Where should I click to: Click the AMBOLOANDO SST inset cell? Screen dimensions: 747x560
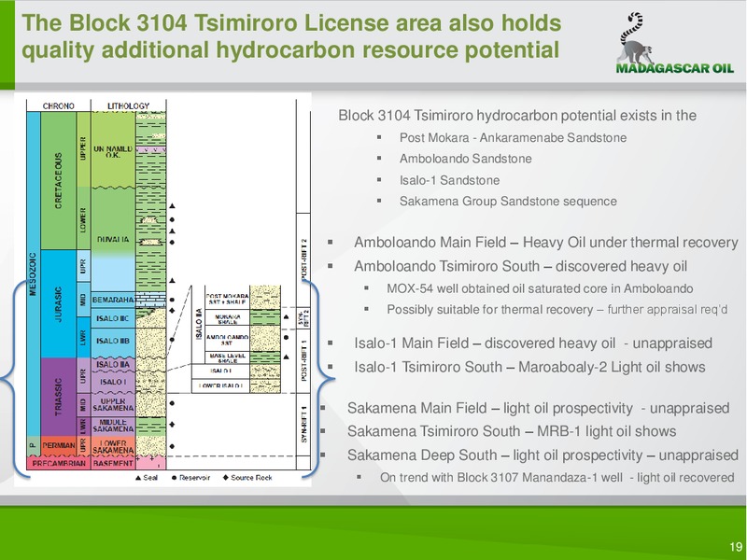(x=227, y=340)
